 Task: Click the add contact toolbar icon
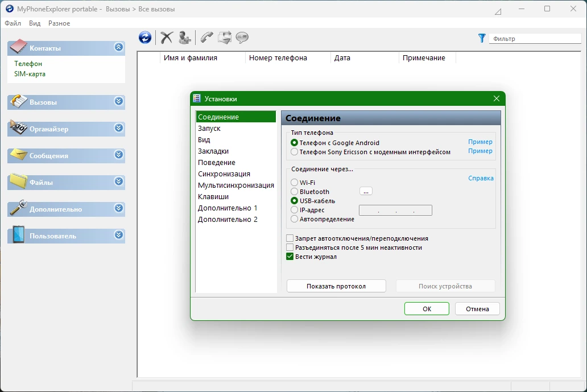pos(184,38)
